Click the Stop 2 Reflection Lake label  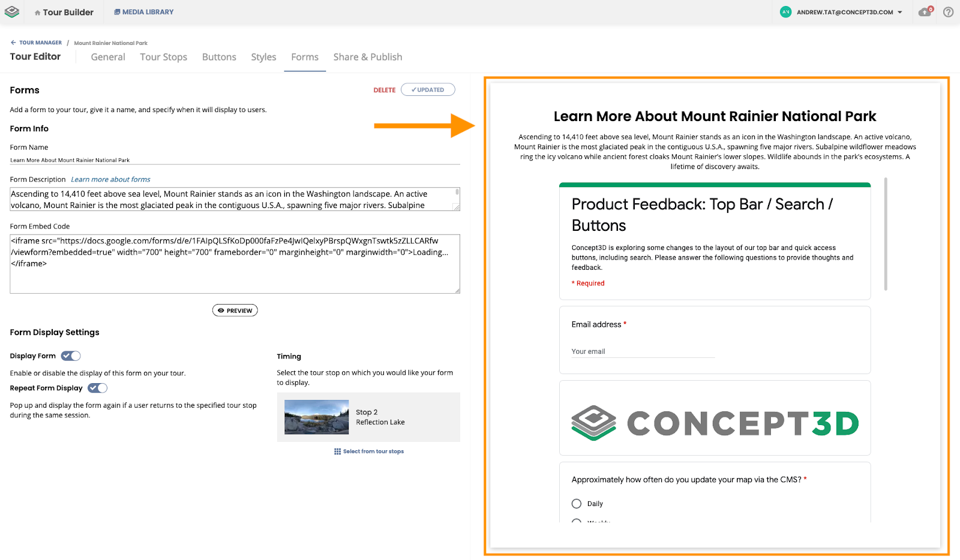click(x=380, y=417)
